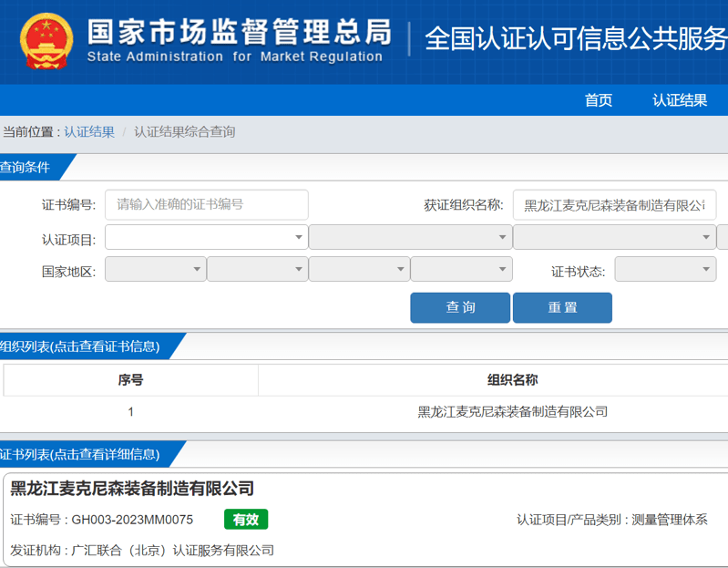Click the 组织名称 column header

pyautogui.click(x=513, y=380)
